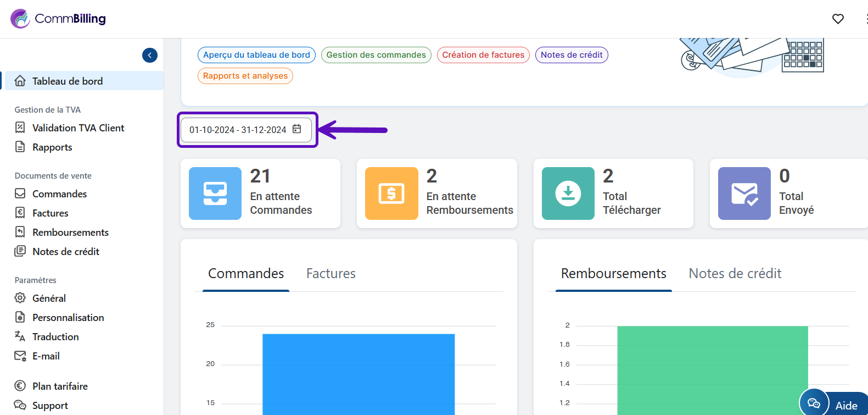Select the Commandes chart tab
Image resolution: width=868 pixels, height=415 pixels.
click(246, 274)
